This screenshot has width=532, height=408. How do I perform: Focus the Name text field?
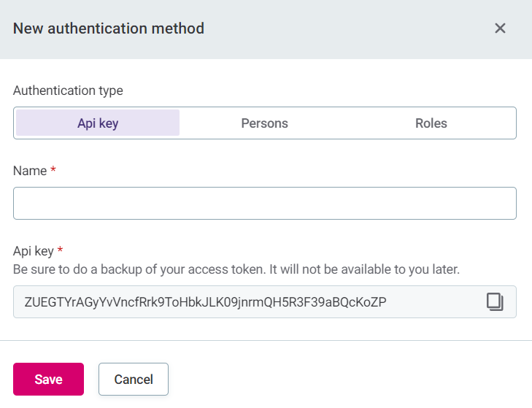(x=264, y=204)
